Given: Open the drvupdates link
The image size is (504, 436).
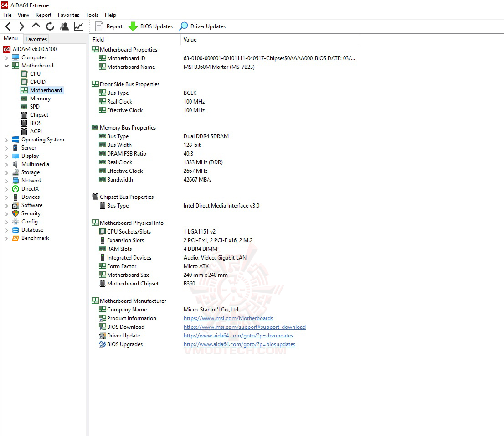Looking at the screenshot, I should [238, 336].
